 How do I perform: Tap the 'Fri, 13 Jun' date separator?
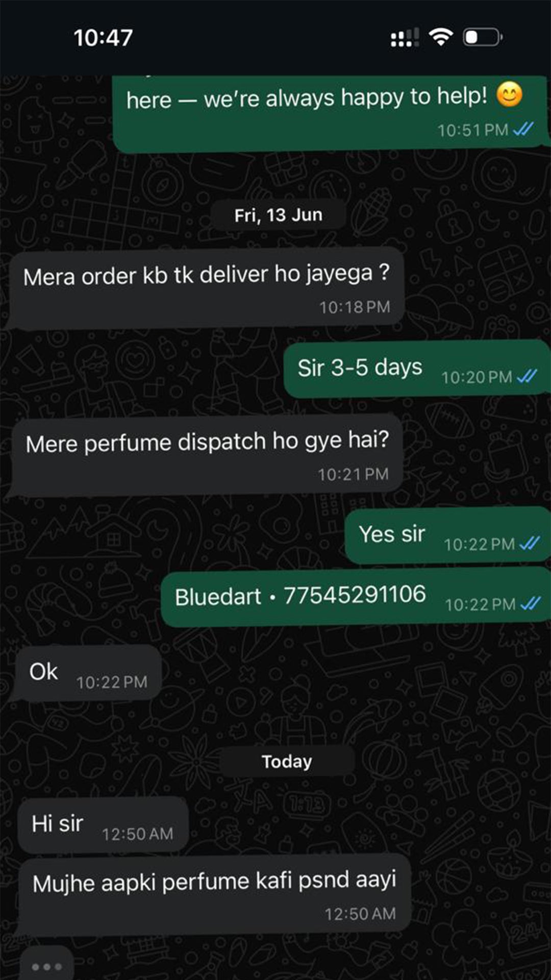pos(278,215)
